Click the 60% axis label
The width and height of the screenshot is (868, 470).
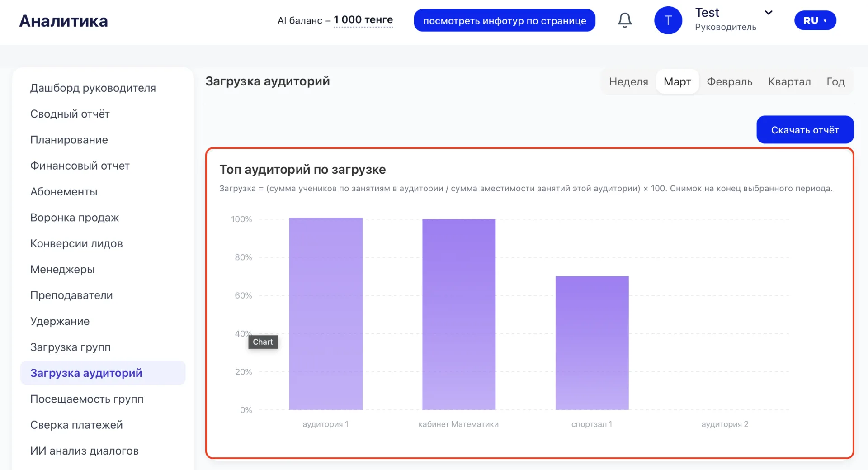pos(243,295)
